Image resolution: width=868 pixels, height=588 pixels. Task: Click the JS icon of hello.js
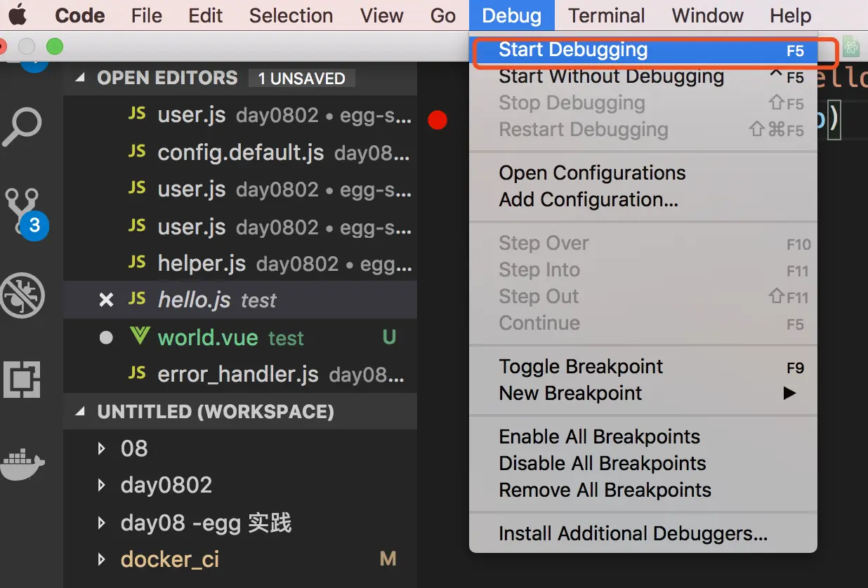(138, 300)
